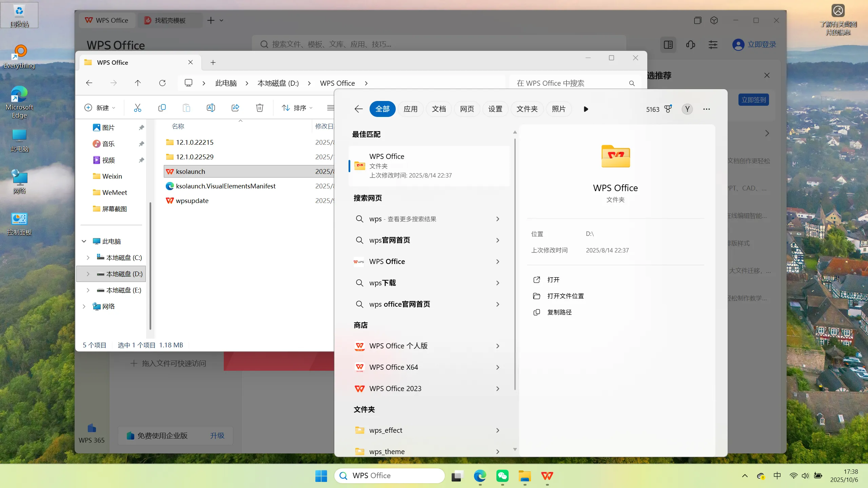Click the Share icon in Explorer toolbar
The image size is (868, 488).
[x=235, y=108]
